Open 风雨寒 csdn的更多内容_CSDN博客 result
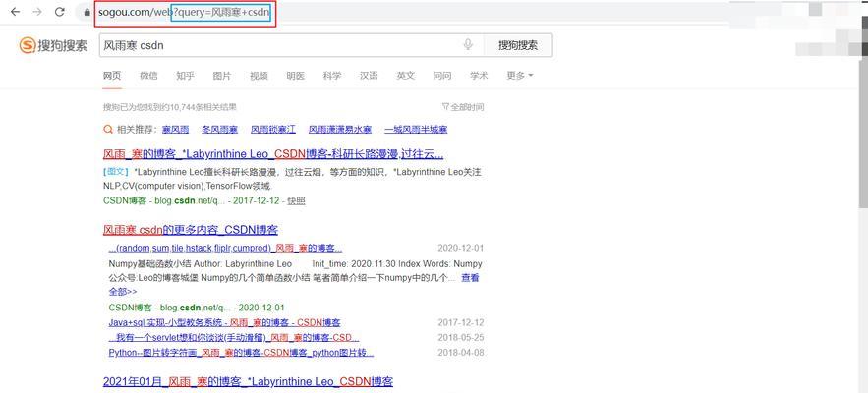Screen dimensions: 868x393 (x=191, y=230)
